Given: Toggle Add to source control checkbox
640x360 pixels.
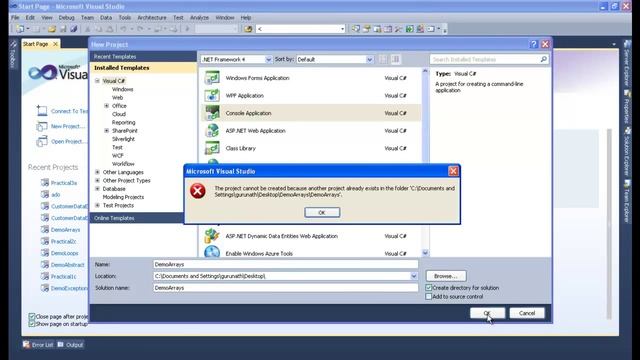Looking at the screenshot, I should (429, 297).
